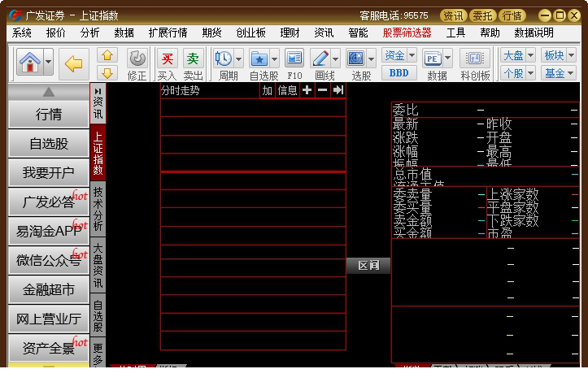Screen dimensions: 588x382
Task: Click the 加 button in chart header
Action: click(268, 90)
